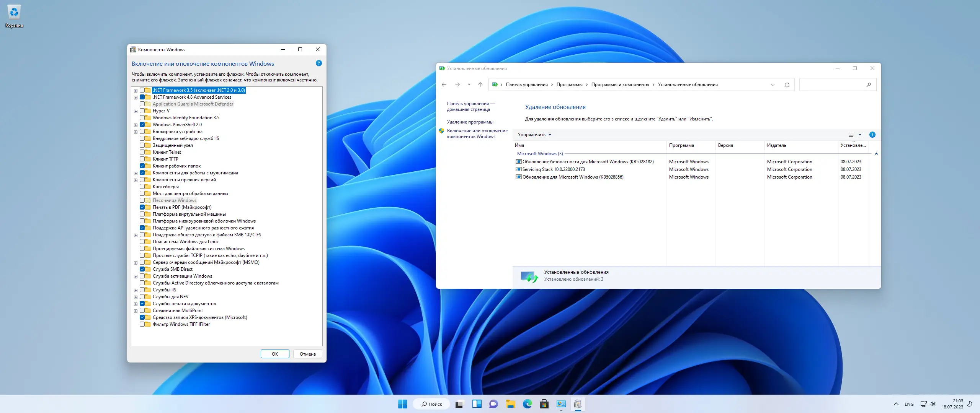Viewport: 980px width, 413px height.
Task: Click OK in the Windows Components dialog
Action: 275,354
